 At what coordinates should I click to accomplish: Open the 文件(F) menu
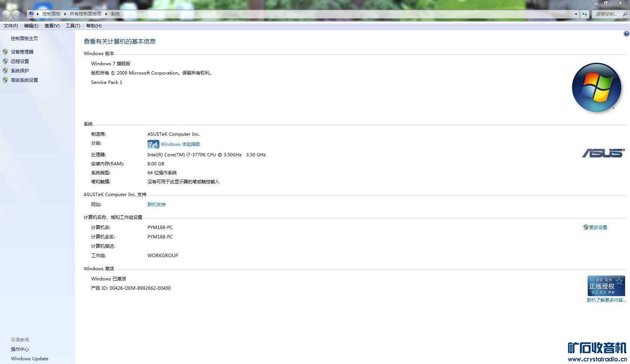click(11, 26)
